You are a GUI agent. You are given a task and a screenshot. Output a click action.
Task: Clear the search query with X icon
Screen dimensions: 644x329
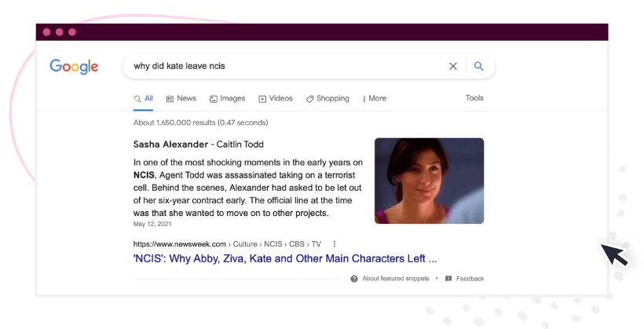pyautogui.click(x=453, y=66)
